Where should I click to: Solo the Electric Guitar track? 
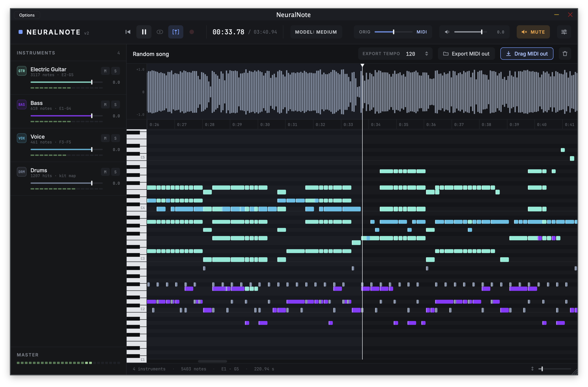pyautogui.click(x=115, y=71)
